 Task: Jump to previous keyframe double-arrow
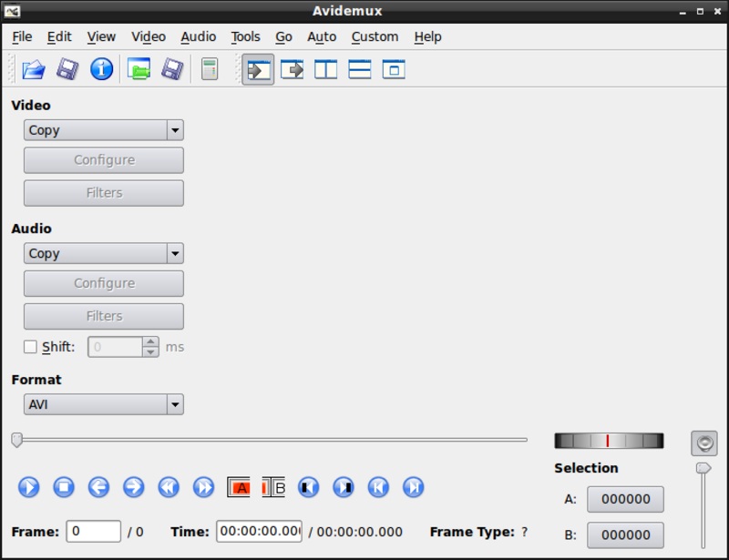click(x=169, y=487)
